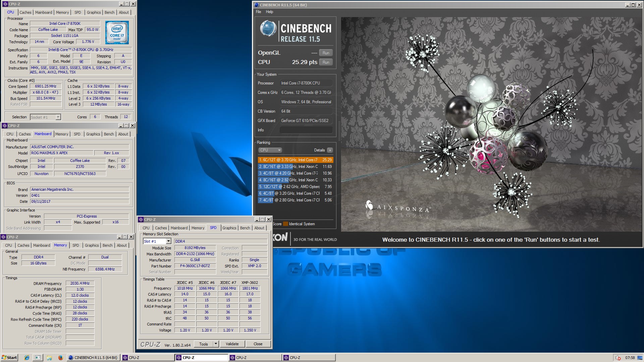Open the About tab in top CPU-Z window
The height and width of the screenshot is (362, 644).
tap(124, 12)
